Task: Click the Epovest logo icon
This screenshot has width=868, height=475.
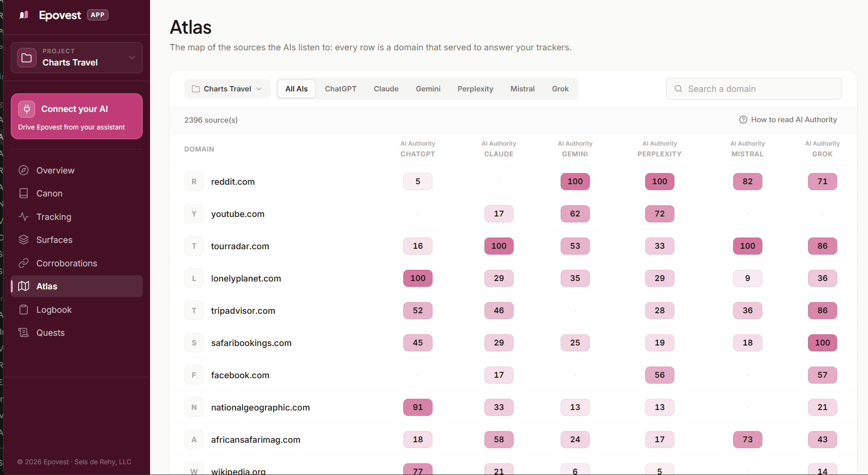Action: pos(24,15)
